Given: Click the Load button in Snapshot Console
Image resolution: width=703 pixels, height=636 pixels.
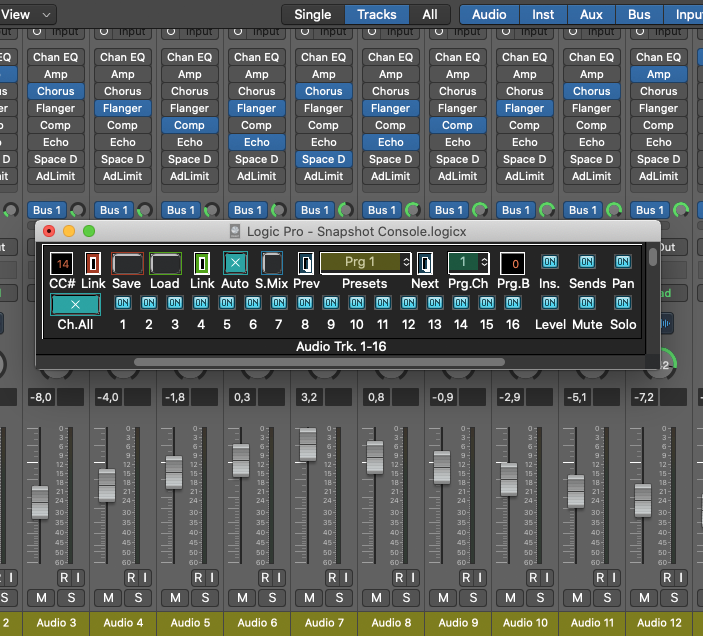Looking at the screenshot, I should coord(165,263).
